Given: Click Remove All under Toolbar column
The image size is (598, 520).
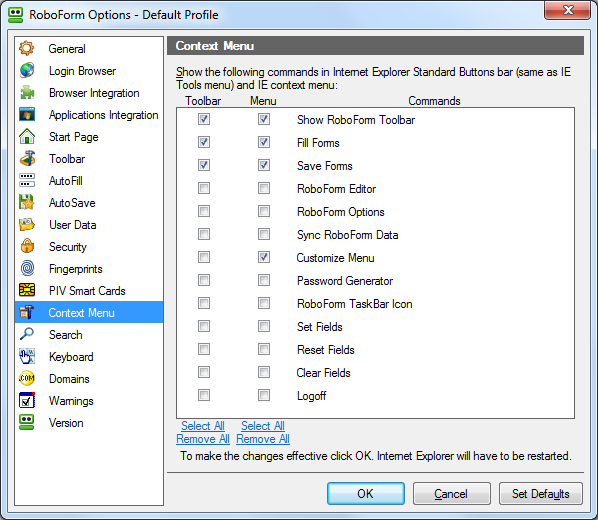Looking at the screenshot, I should coord(203,439).
